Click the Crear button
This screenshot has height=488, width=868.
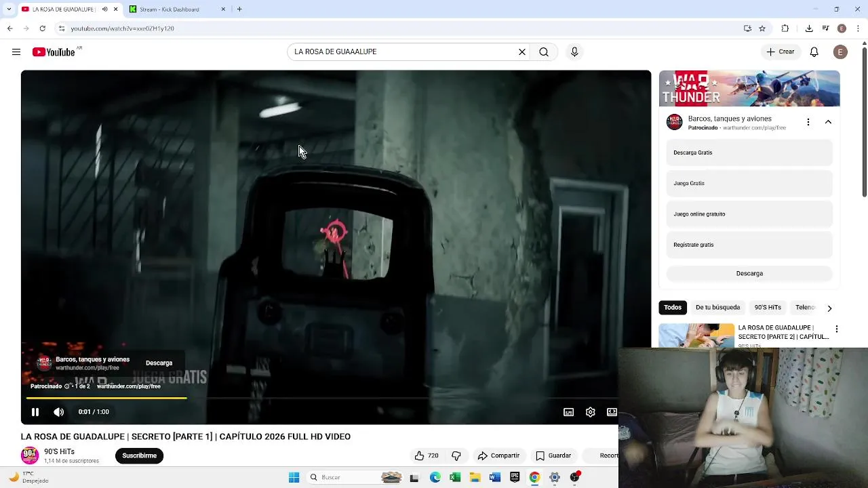780,52
